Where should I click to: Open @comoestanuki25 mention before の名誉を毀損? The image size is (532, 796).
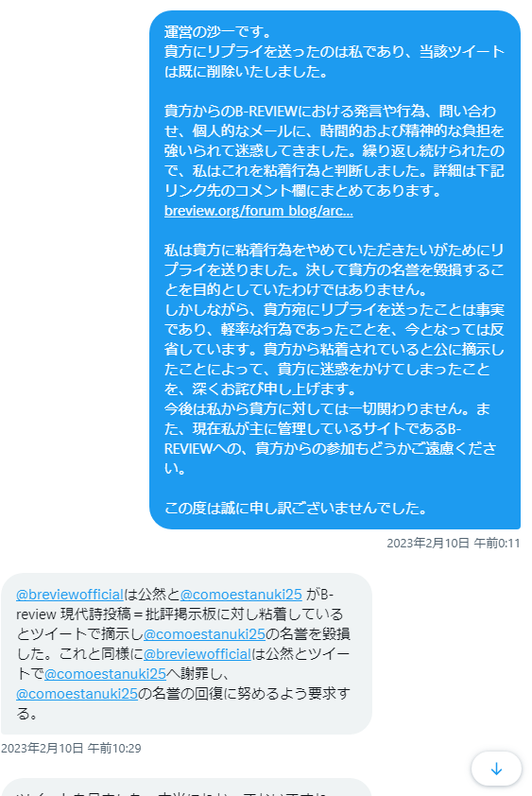coord(204,633)
